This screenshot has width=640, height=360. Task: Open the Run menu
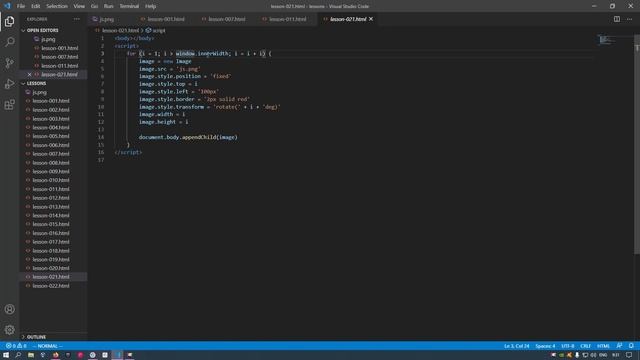[x=109, y=6]
